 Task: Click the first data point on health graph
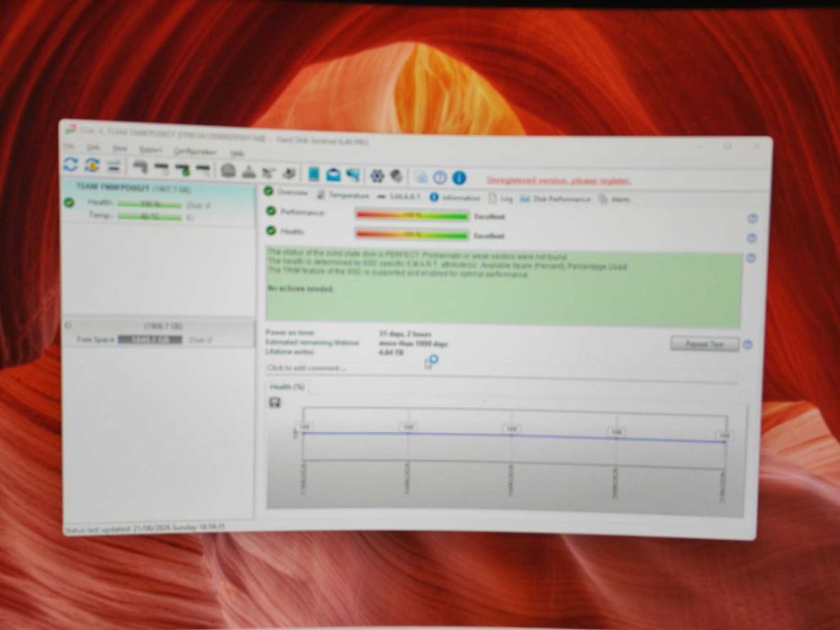coord(303,433)
